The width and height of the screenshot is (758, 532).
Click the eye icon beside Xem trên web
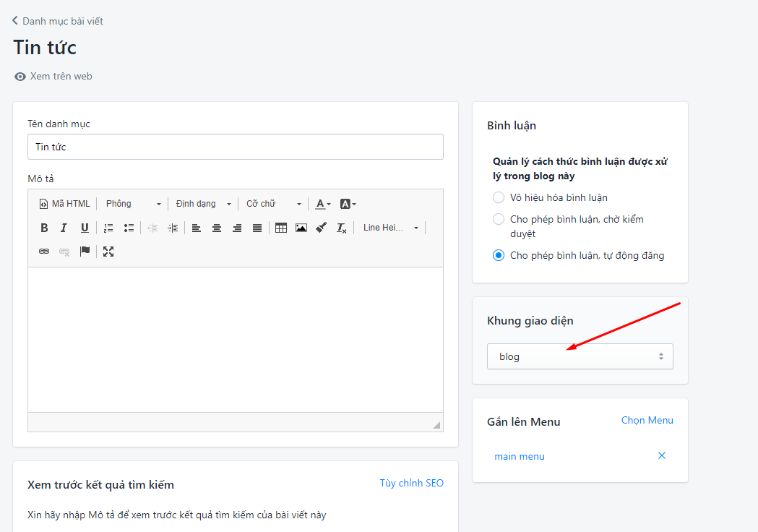[20, 77]
